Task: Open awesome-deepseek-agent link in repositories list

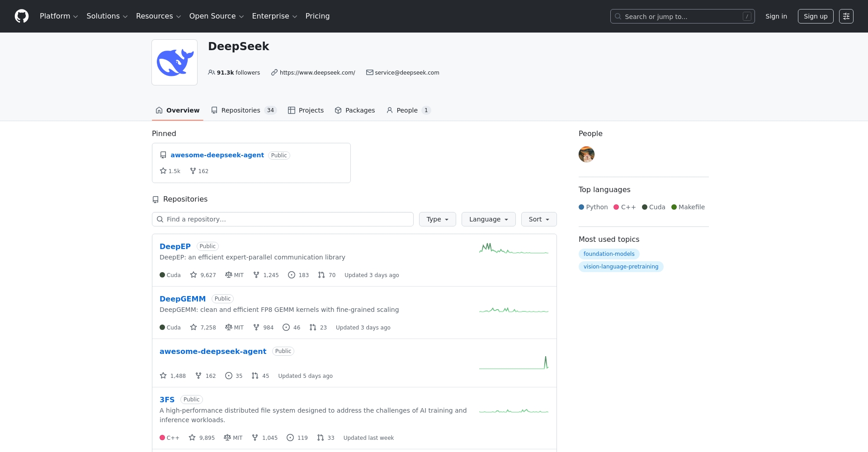Action: (213, 351)
